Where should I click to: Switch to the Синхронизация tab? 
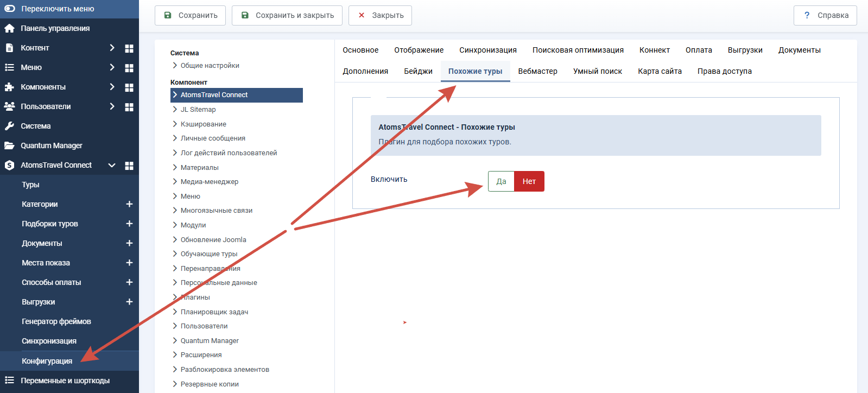(488, 50)
